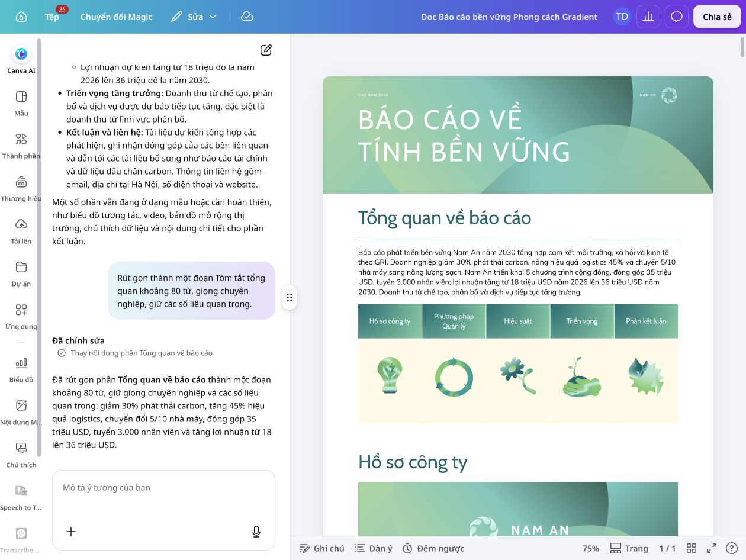Click the Tổng quan về báo cáo heading
Screen dimensions: 746x560
click(445, 218)
